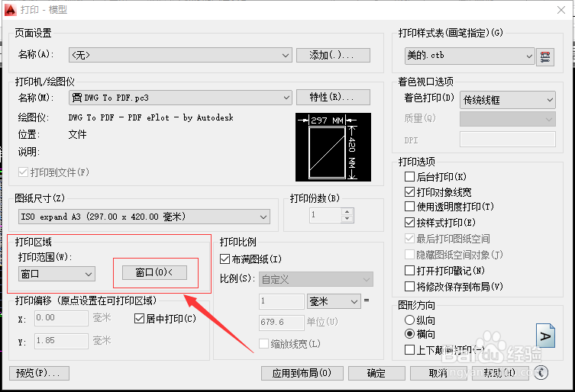Open the page setup 名称(A) dropdown
Screen dimensions: 575x392
click(180, 56)
